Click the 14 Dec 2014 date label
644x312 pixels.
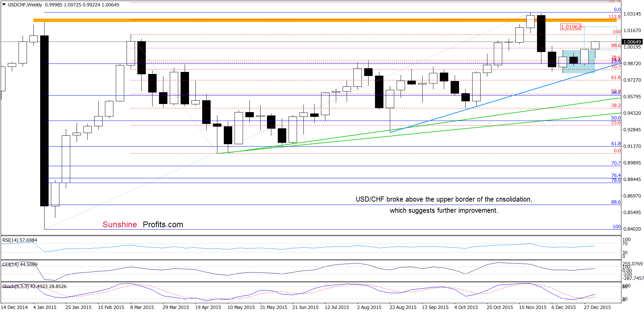[14, 307]
